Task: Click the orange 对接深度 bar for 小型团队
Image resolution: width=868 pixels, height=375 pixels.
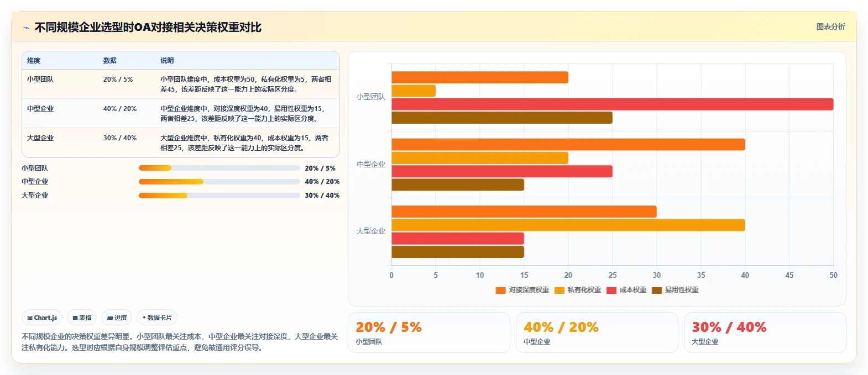Action: [x=480, y=77]
